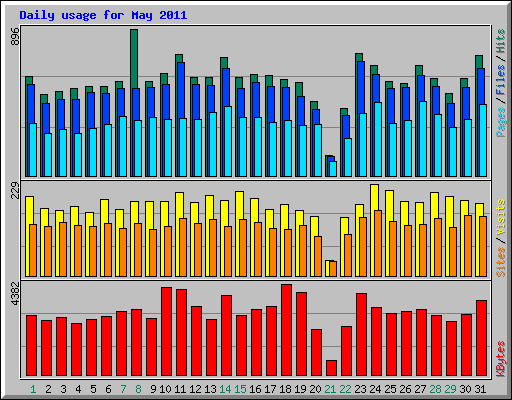Select the cyan Pages bar for day 21
The width and height of the screenshot is (512, 400).
click(333, 169)
